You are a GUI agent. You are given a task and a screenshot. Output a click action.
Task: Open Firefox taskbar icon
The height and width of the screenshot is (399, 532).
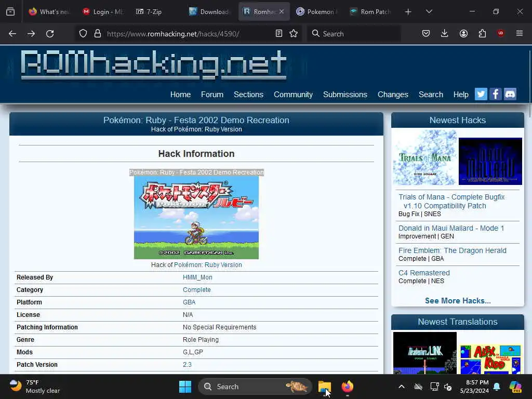tap(348, 387)
